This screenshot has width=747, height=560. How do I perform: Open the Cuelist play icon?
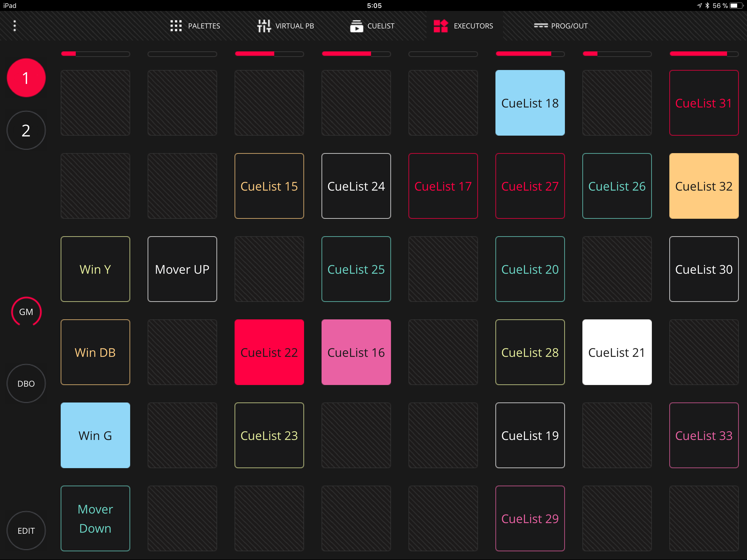click(x=356, y=26)
